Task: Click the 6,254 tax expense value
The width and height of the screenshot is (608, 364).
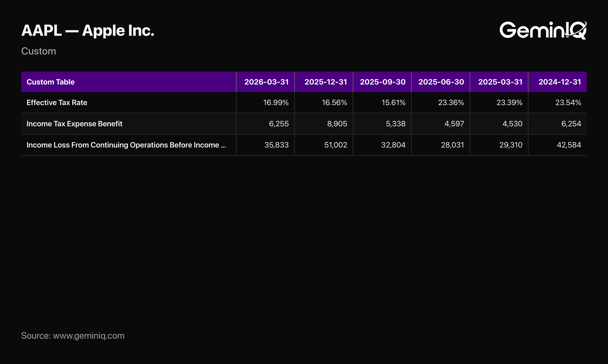Action: (571, 124)
